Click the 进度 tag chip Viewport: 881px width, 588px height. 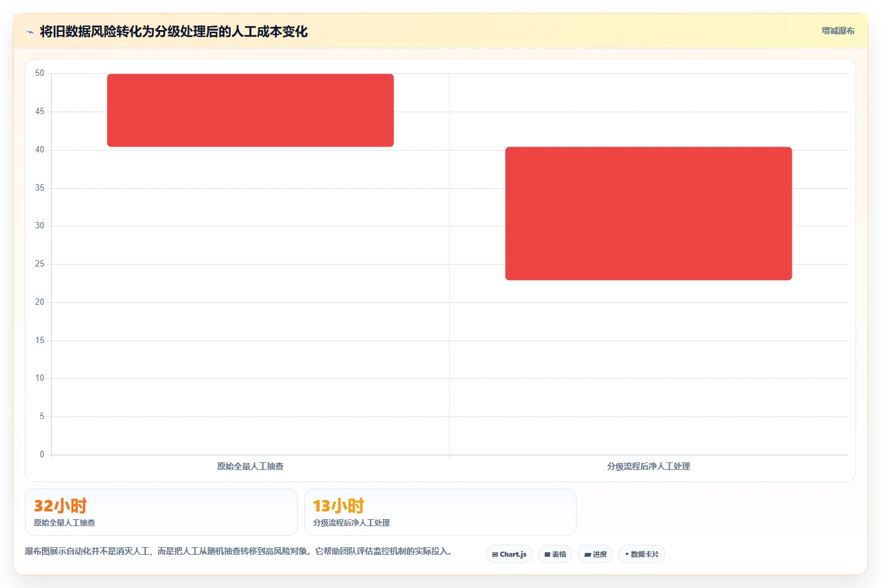(595, 554)
